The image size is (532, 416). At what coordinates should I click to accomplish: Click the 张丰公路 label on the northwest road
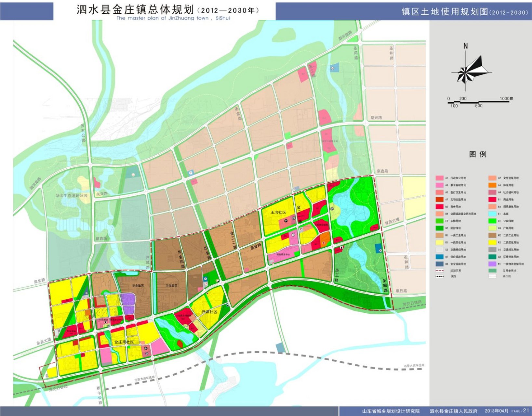[x=84, y=133]
